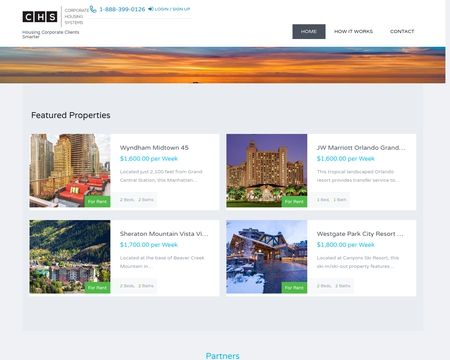
Task: Open Login / Sign Up link
Action: click(172, 9)
